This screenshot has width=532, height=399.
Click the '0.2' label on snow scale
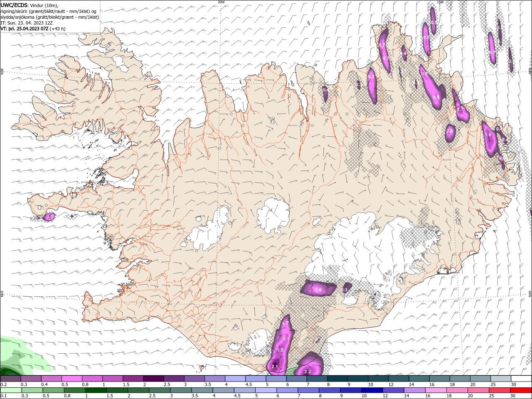(4, 384)
